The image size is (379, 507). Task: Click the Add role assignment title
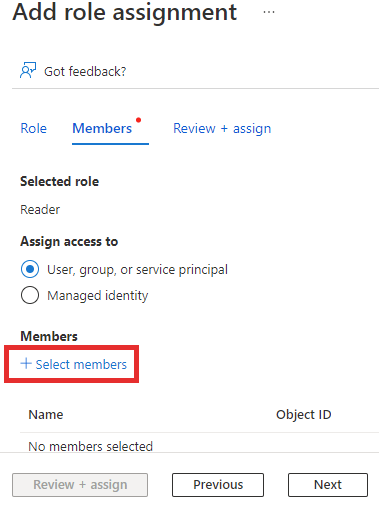coord(125,12)
